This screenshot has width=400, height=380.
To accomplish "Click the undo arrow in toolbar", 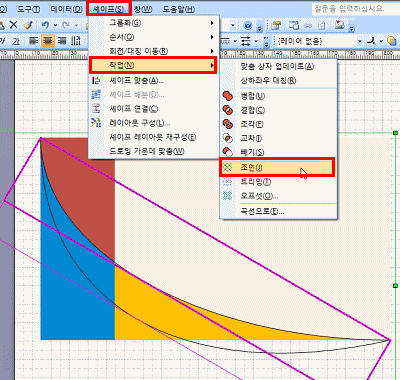I will pos(45,25).
